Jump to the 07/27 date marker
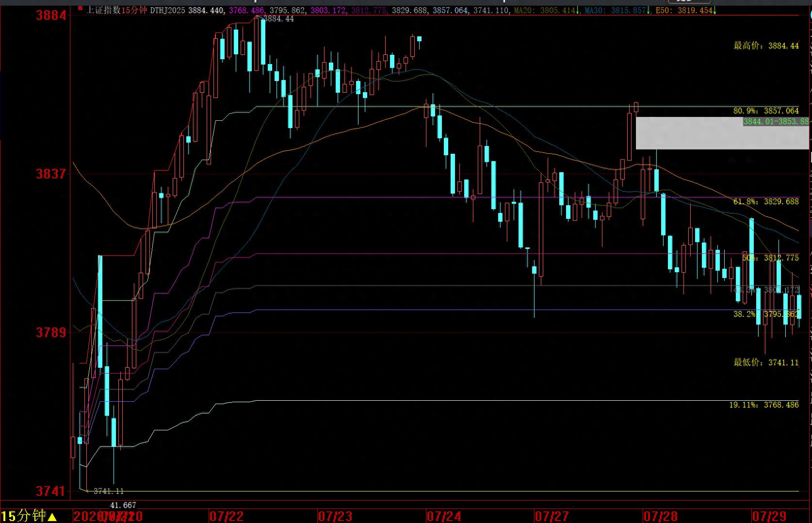 click(x=552, y=516)
